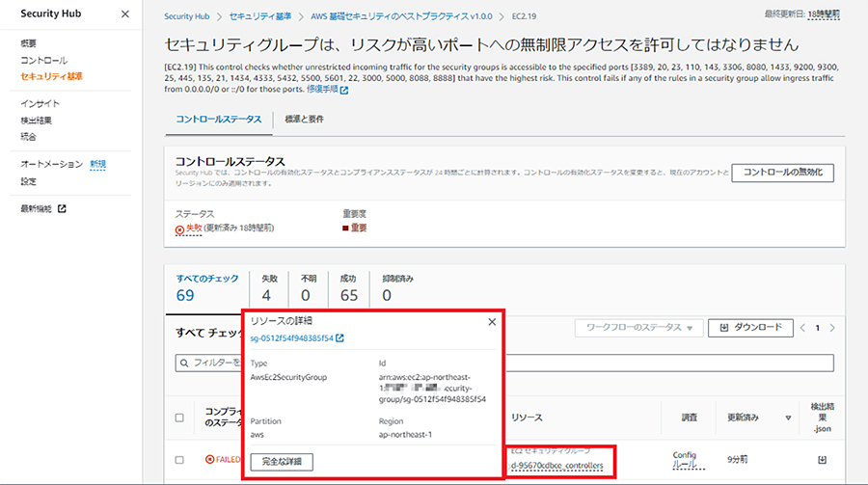
Task: Open the 修復手順 remediation link
Action: point(322,89)
